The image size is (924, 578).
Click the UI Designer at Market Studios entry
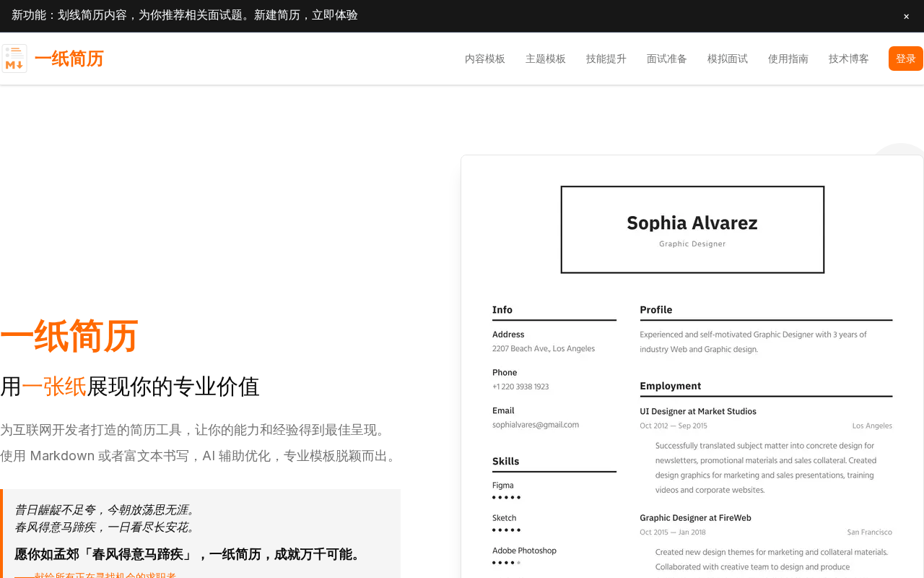(x=698, y=411)
